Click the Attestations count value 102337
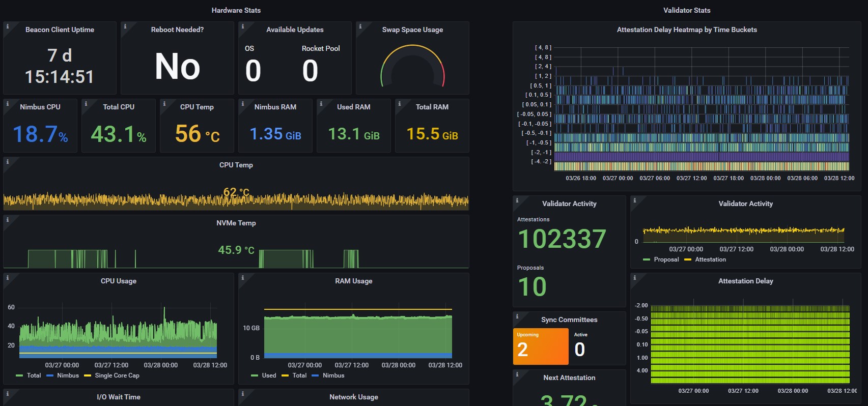The height and width of the screenshot is (406, 868). (x=562, y=239)
